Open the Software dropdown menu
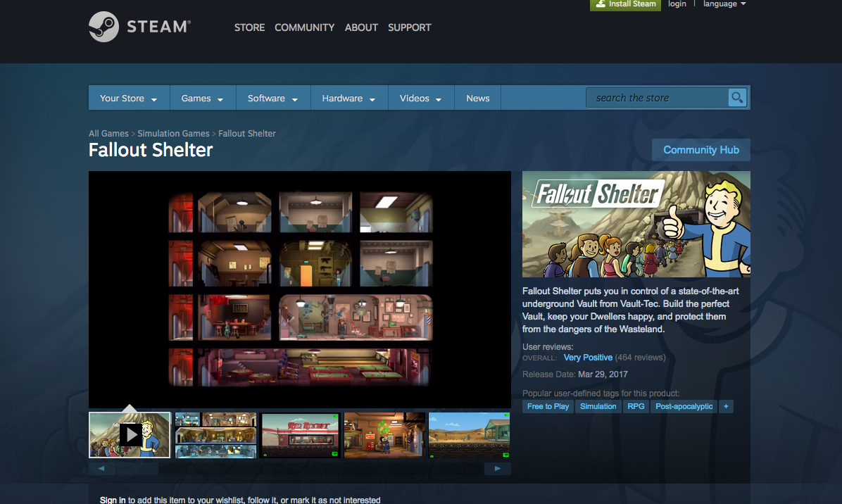 point(272,99)
